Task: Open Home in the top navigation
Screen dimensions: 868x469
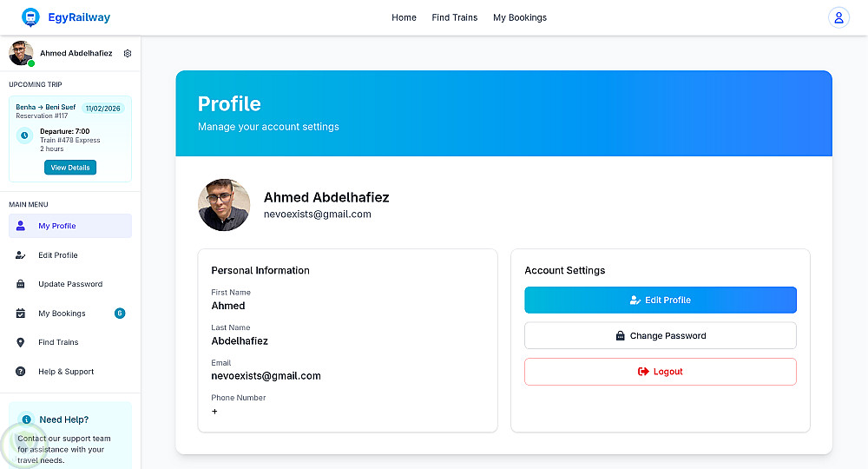Action: 404,17
